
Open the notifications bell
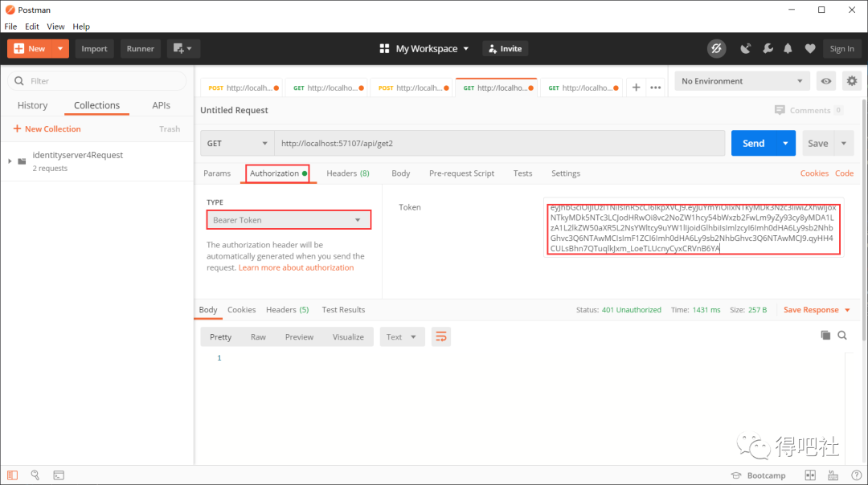[788, 49]
